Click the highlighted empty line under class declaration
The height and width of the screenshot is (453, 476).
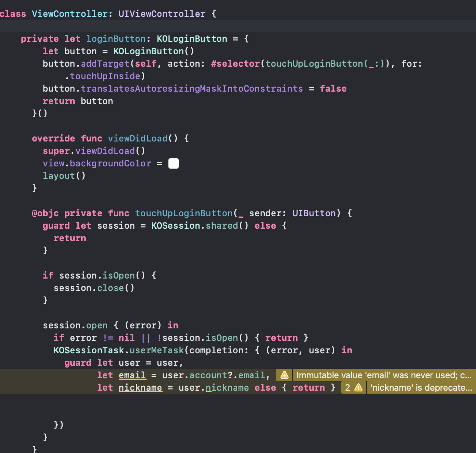[x=238, y=26]
